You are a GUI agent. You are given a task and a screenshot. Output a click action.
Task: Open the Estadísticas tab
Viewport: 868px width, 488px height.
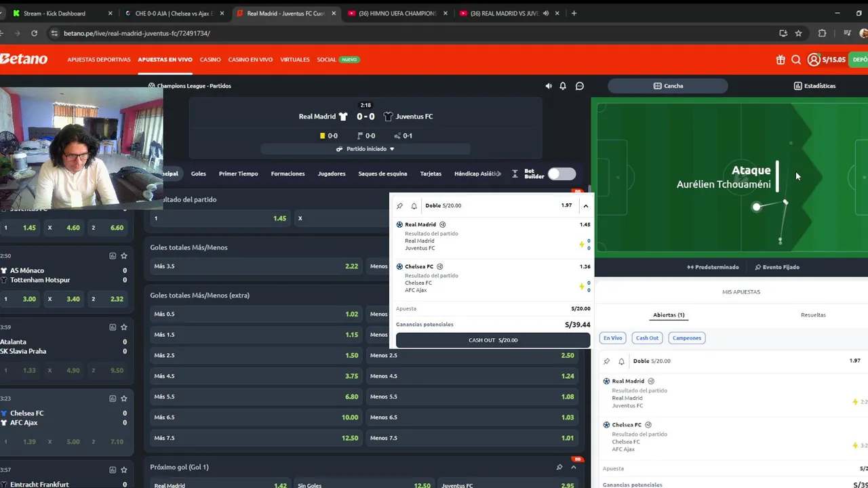click(x=815, y=86)
